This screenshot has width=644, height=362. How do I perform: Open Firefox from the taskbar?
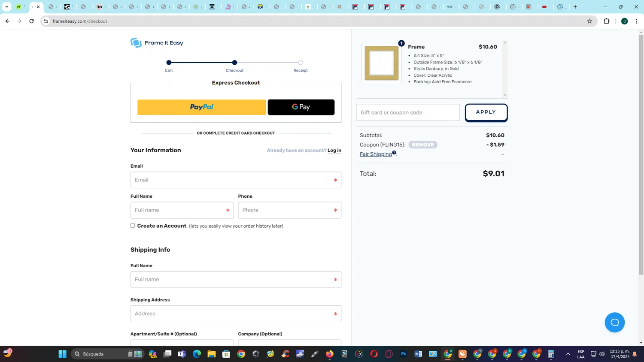coord(330,354)
